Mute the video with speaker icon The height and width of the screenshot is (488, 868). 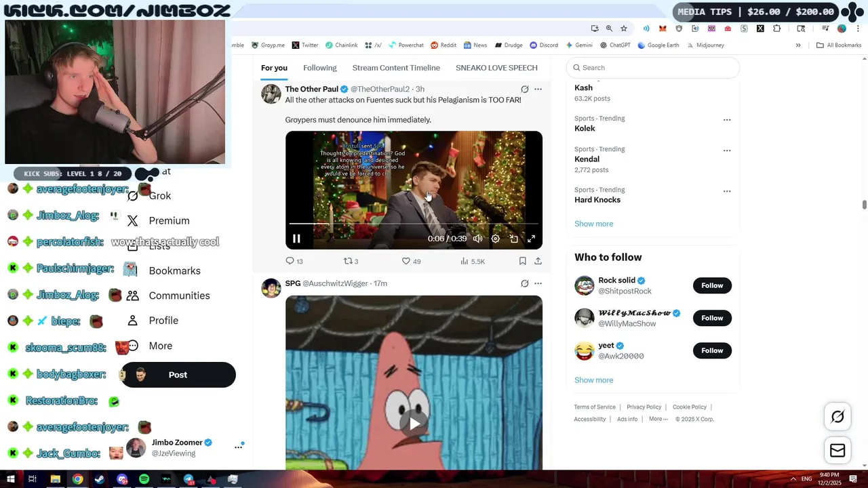pyautogui.click(x=478, y=239)
